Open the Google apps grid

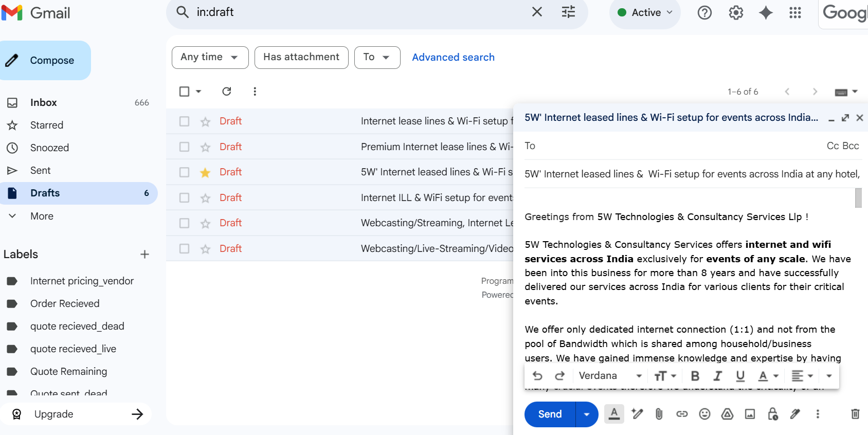pos(795,12)
